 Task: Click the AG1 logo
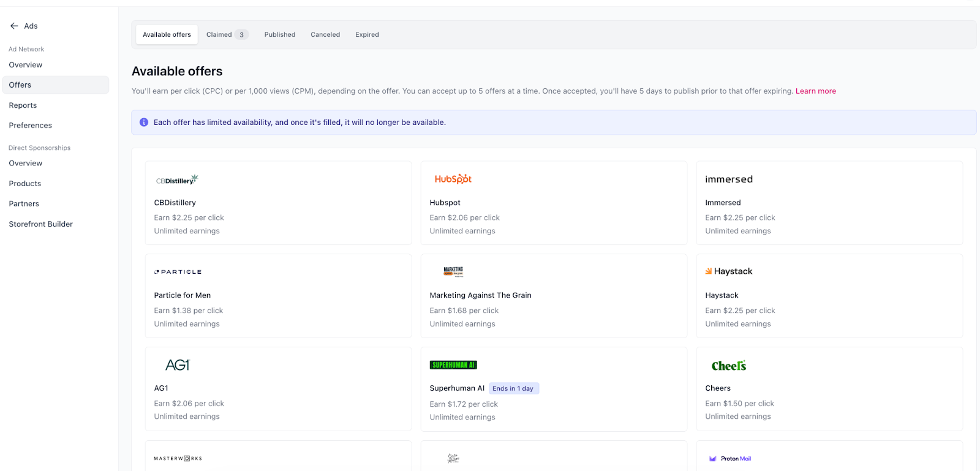pos(177,365)
